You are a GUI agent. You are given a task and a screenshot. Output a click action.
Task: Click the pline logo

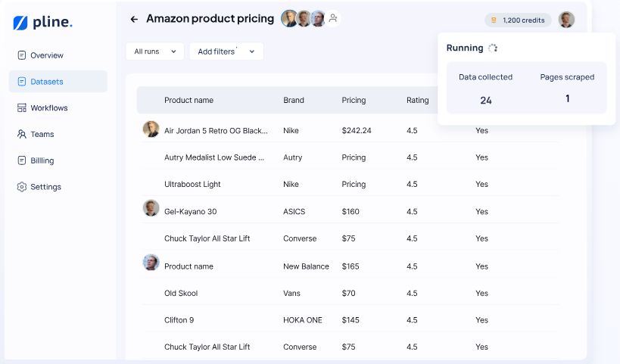point(42,23)
